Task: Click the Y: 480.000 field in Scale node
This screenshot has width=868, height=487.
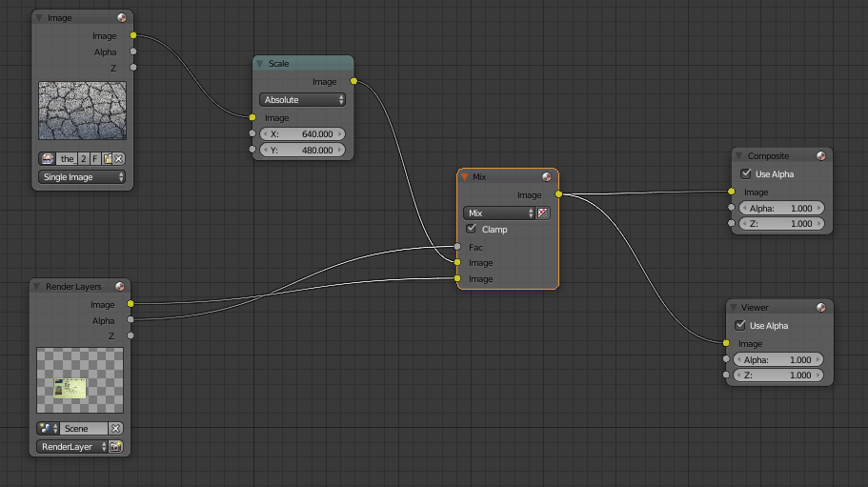Action: click(302, 150)
